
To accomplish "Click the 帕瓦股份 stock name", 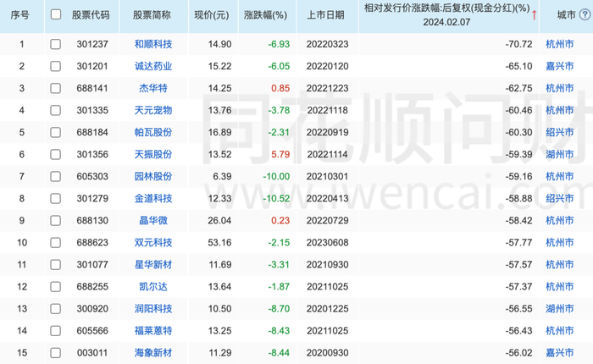I will [153, 132].
